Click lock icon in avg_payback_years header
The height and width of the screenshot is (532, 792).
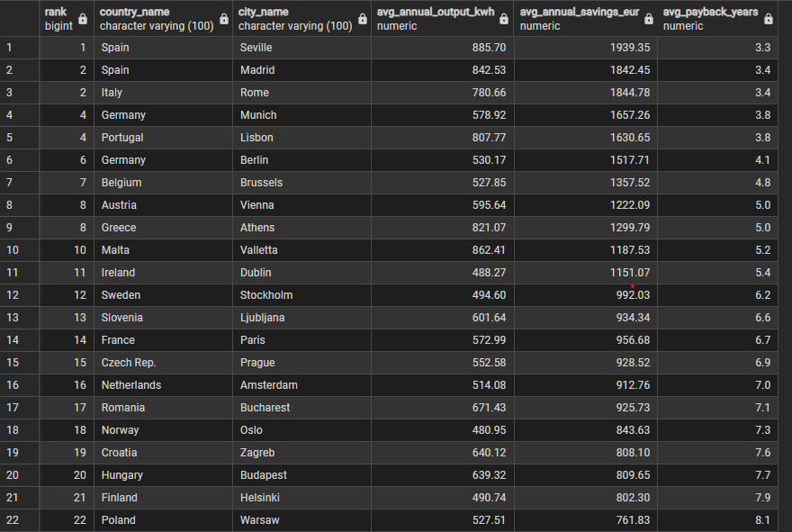(x=769, y=19)
